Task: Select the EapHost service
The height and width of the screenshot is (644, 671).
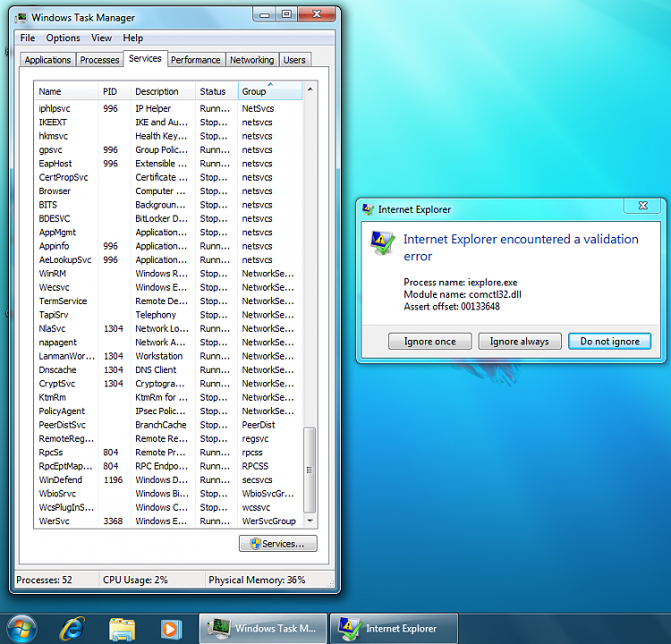Action: pos(168,164)
